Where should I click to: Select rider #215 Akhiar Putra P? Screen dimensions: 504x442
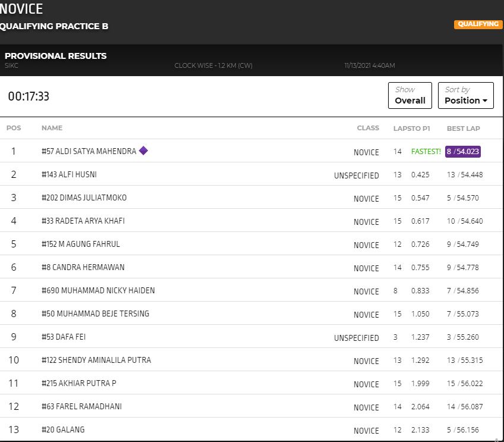coord(78,384)
